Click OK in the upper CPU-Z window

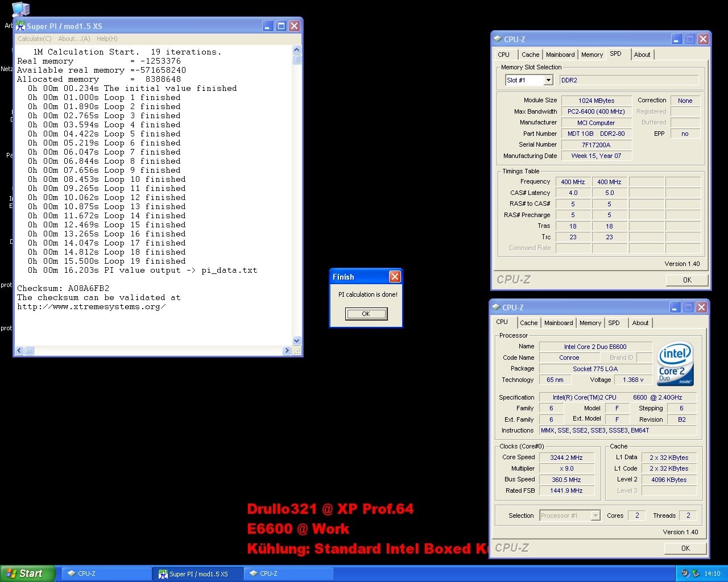(x=687, y=280)
